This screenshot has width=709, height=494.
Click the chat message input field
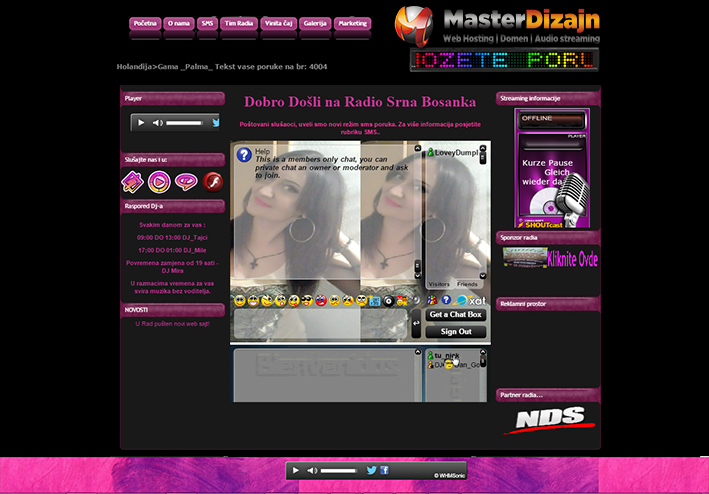(321, 324)
